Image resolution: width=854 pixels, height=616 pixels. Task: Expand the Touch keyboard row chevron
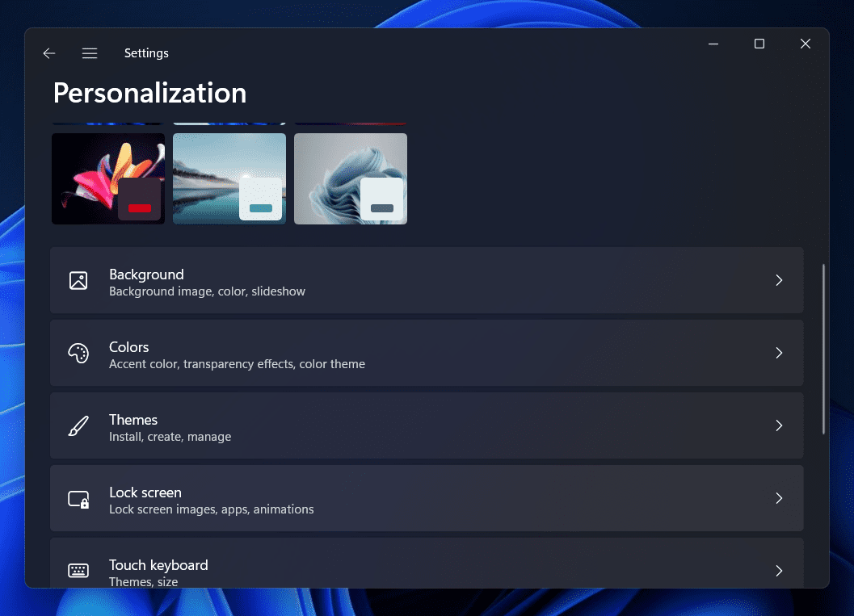click(779, 571)
